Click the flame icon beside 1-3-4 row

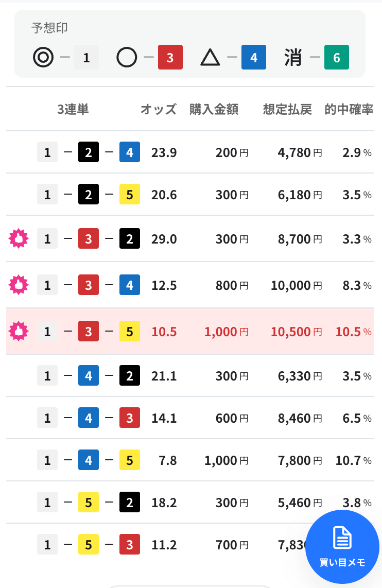coord(19,285)
